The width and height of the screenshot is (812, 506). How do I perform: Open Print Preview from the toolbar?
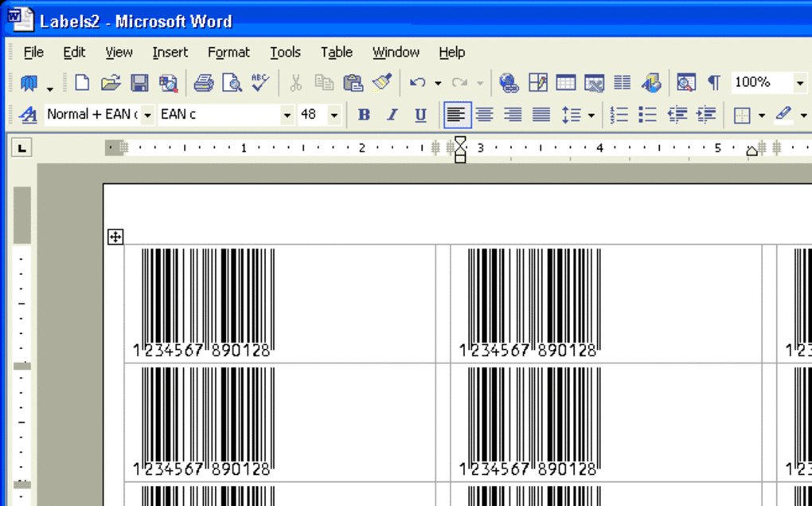click(x=232, y=83)
